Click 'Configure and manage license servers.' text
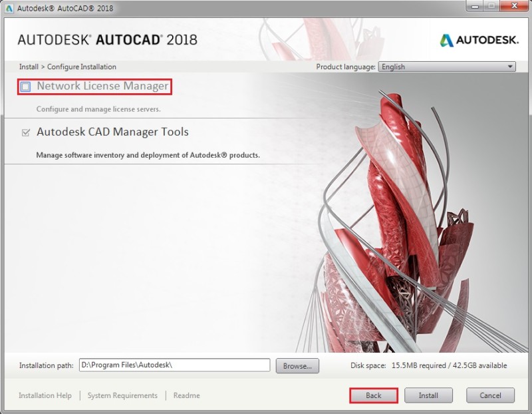This screenshot has width=532, height=414. [98, 109]
